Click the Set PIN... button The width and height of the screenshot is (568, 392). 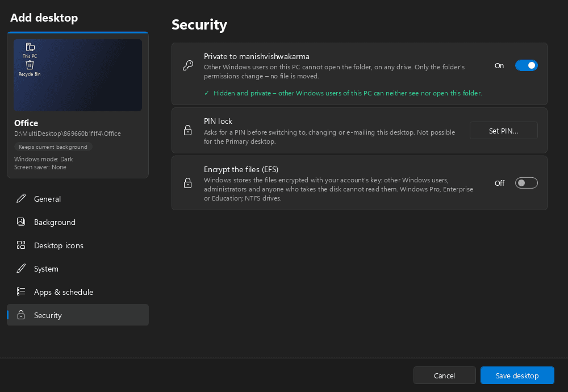coord(503,131)
